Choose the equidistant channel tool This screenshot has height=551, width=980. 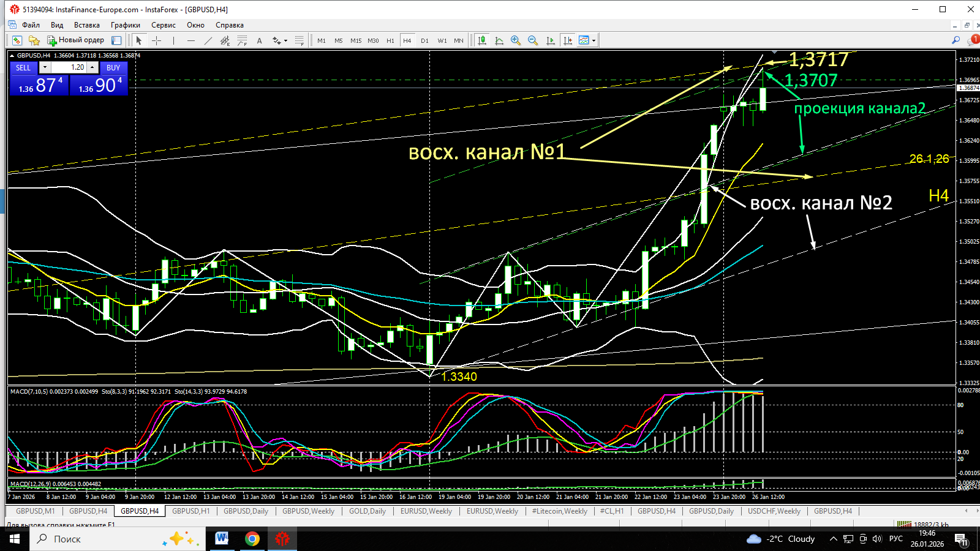225,40
